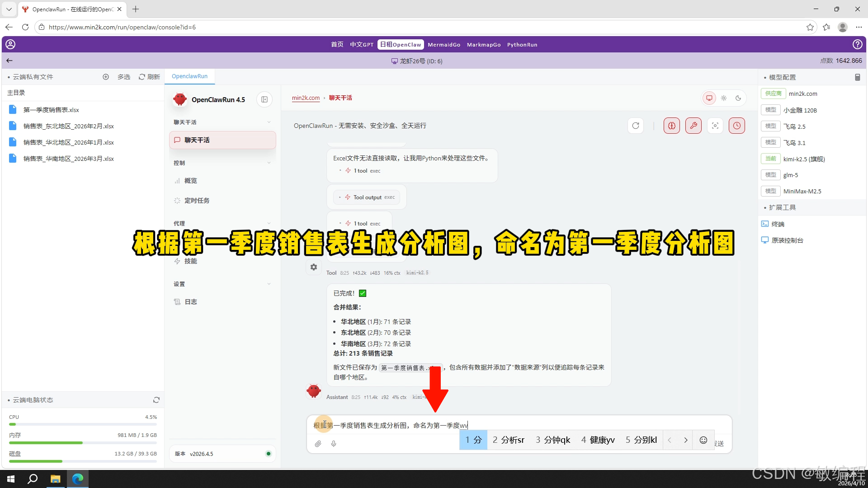
Task: Open the MermaidGo menu item
Action: 444,44
